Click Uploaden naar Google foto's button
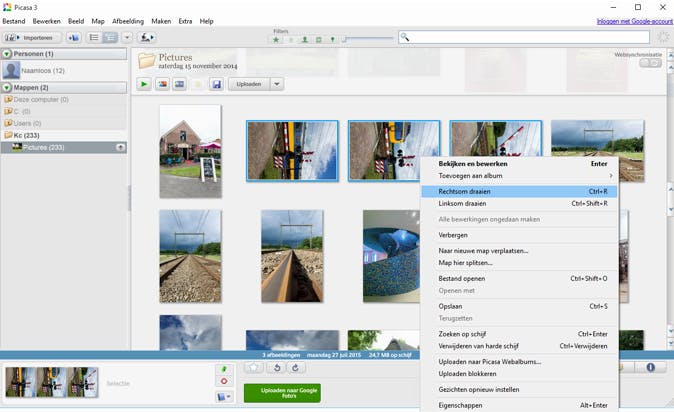The width and height of the screenshot is (674, 412). (282, 393)
